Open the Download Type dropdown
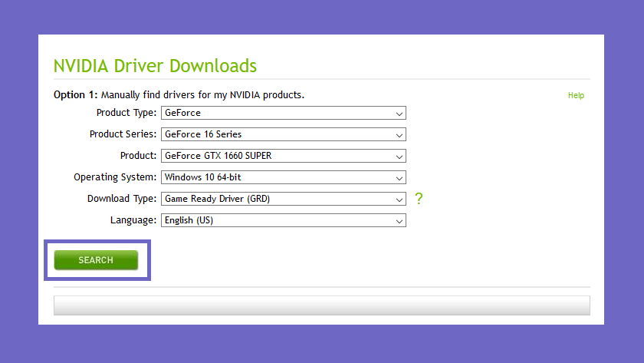The width and height of the screenshot is (644, 363). coord(284,199)
